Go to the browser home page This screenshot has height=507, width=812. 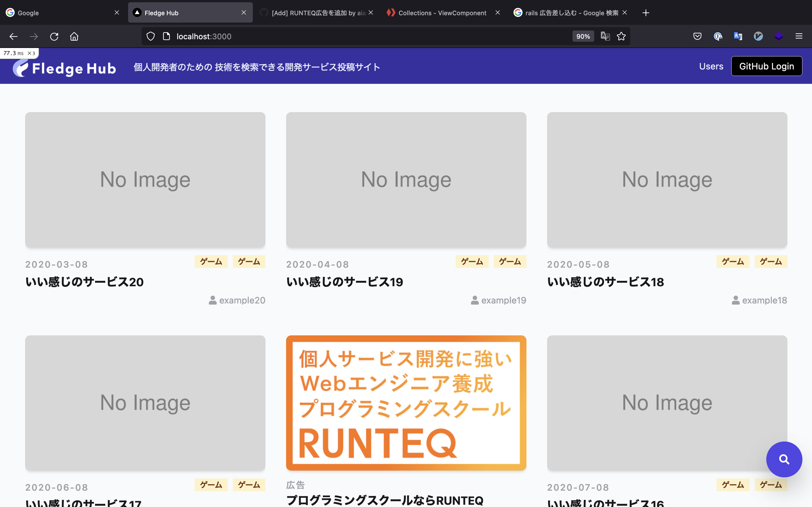(74, 36)
